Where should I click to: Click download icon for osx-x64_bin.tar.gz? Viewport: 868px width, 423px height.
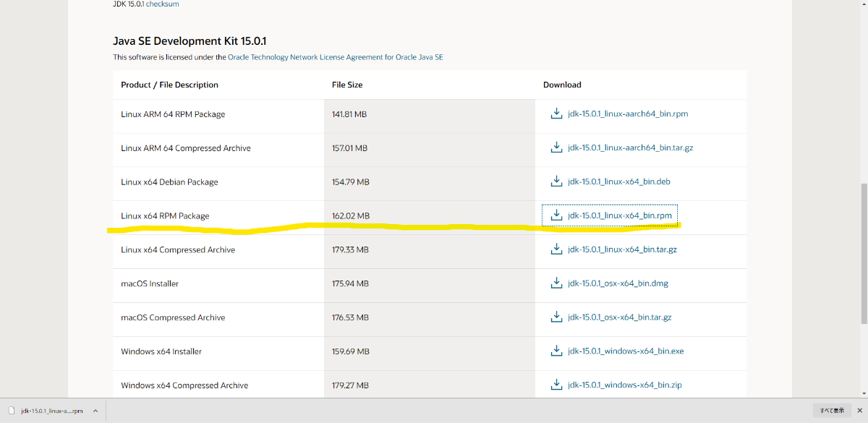(556, 317)
